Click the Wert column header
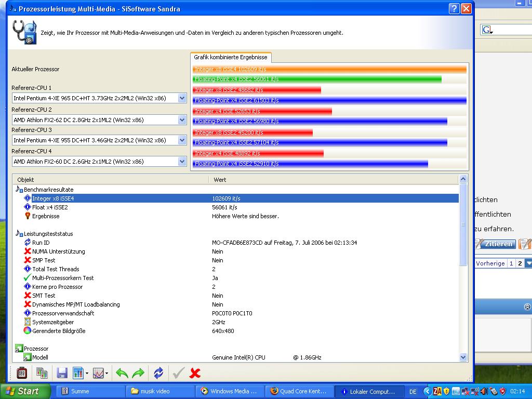This screenshot has height=399, width=532. pos(334,179)
